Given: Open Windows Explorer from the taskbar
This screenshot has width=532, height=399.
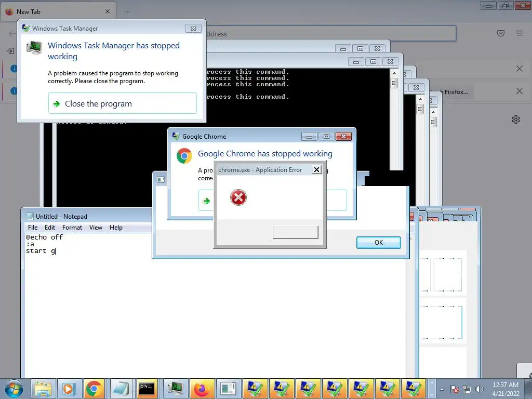Looking at the screenshot, I should pos(44,389).
